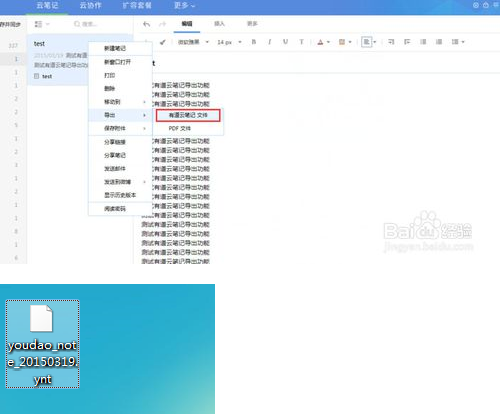Switch to 扩容套餐 top tab
Image resolution: width=501 pixels, height=414 pixels.
(x=137, y=5)
